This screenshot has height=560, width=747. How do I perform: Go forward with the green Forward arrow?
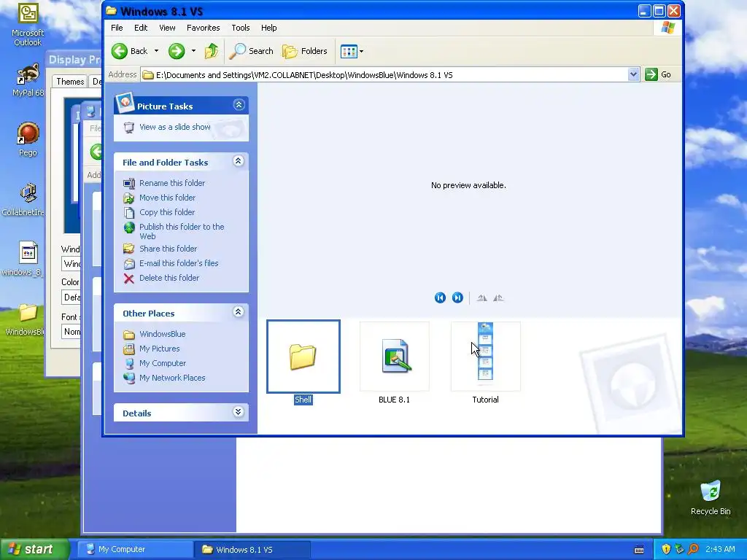coord(177,51)
